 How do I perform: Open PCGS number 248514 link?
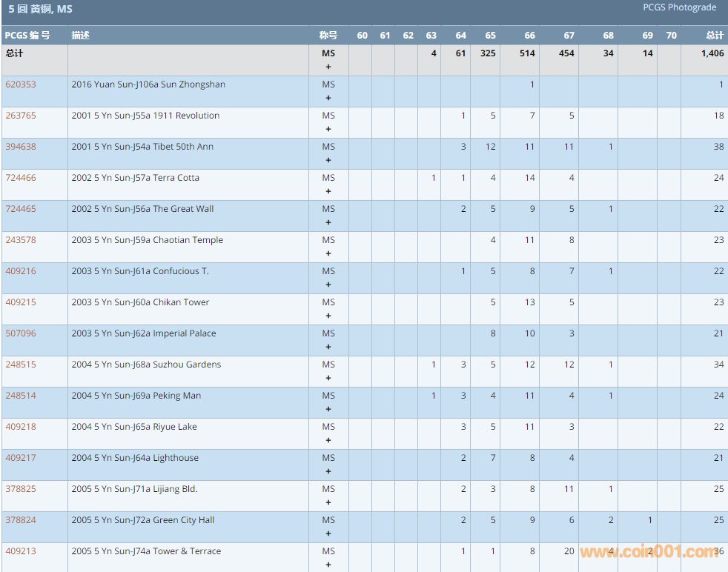point(21,396)
